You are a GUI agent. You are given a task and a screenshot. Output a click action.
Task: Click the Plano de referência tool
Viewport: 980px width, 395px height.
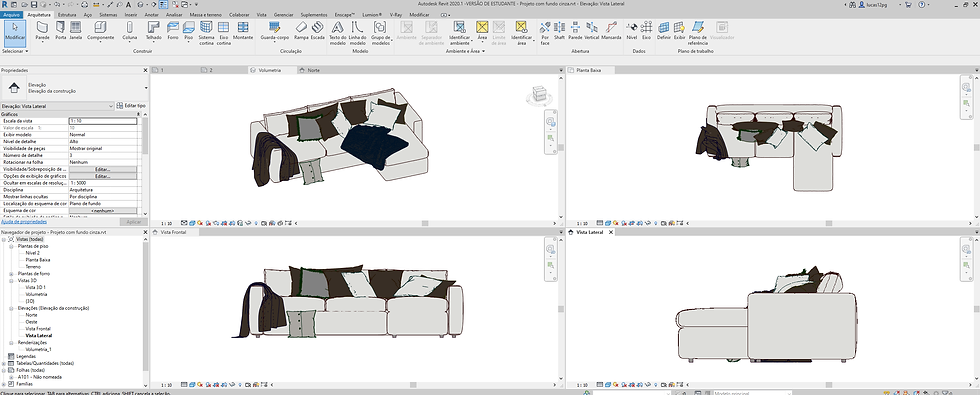point(698,32)
